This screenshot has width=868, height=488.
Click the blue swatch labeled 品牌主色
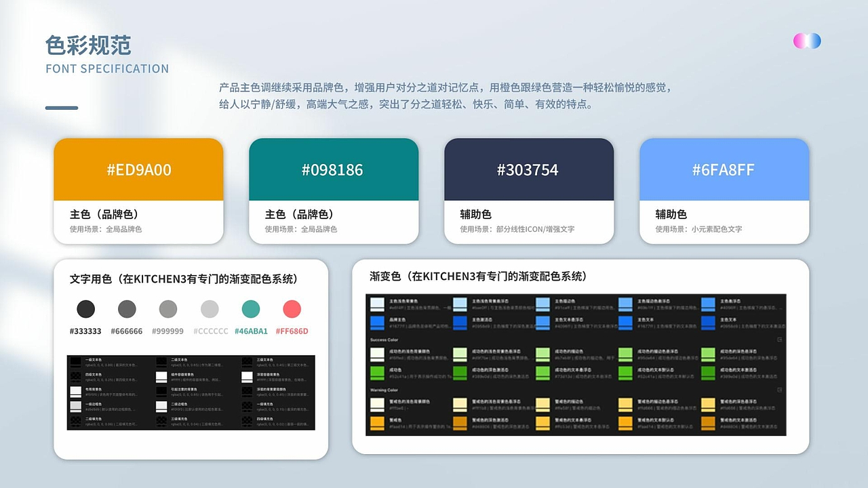click(378, 322)
